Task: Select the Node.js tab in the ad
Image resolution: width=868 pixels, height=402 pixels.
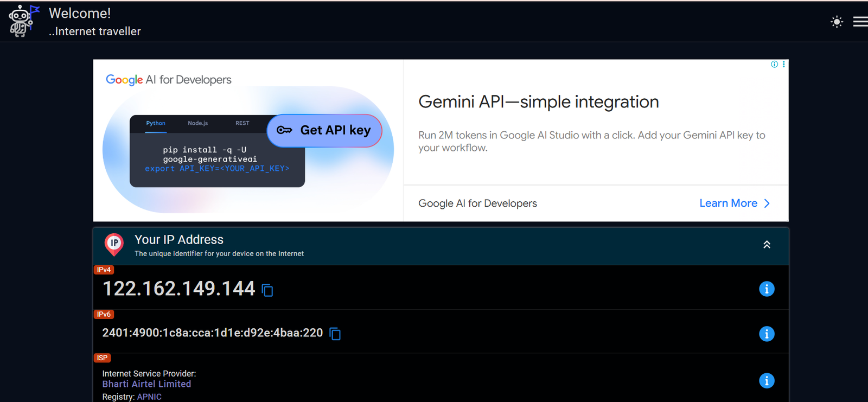Action: pyautogui.click(x=197, y=123)
